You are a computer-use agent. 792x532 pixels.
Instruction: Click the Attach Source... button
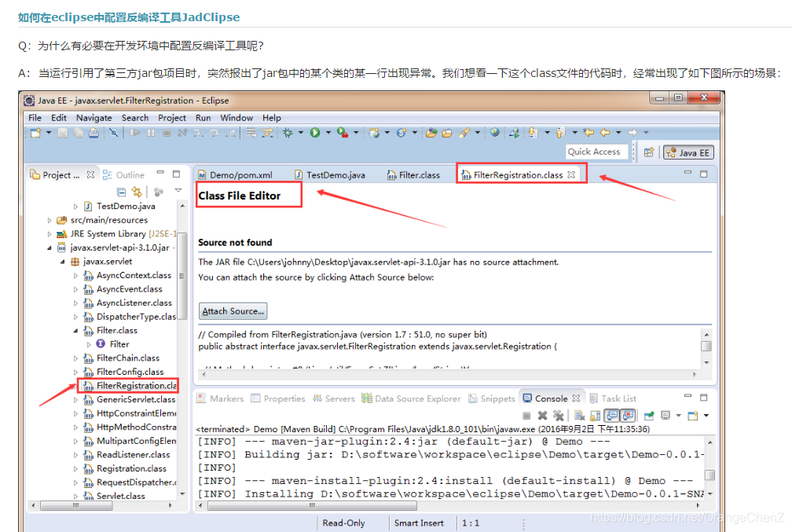[x=233, y=311]
